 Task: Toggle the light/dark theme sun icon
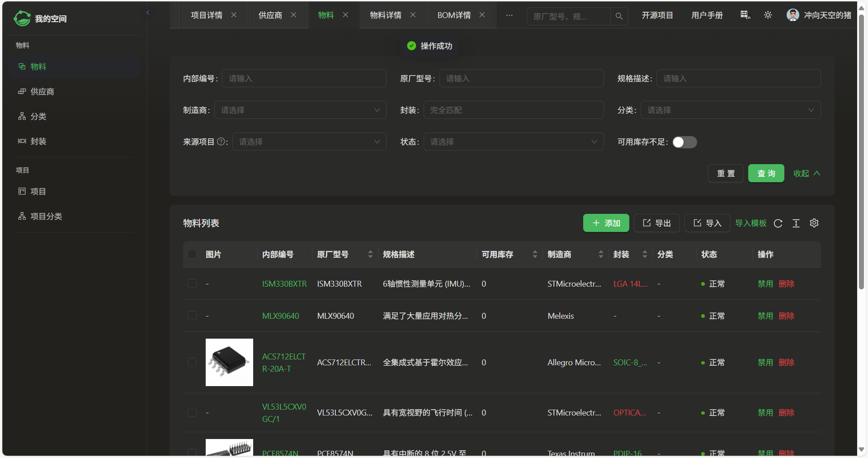[x=768, y=15]
